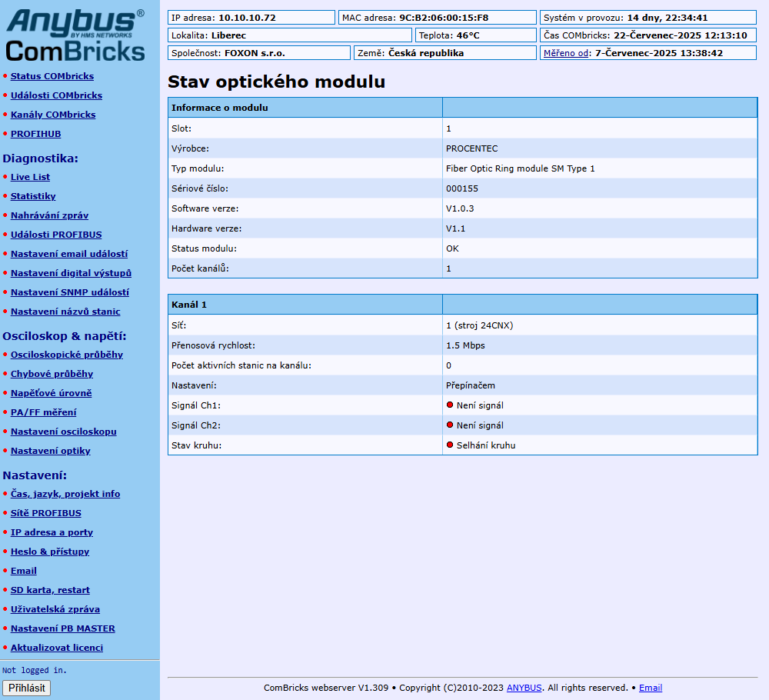Viewport: 769px width, 700px height.
Task: Open the Live List diagnostics
Action: coord(31,177)
